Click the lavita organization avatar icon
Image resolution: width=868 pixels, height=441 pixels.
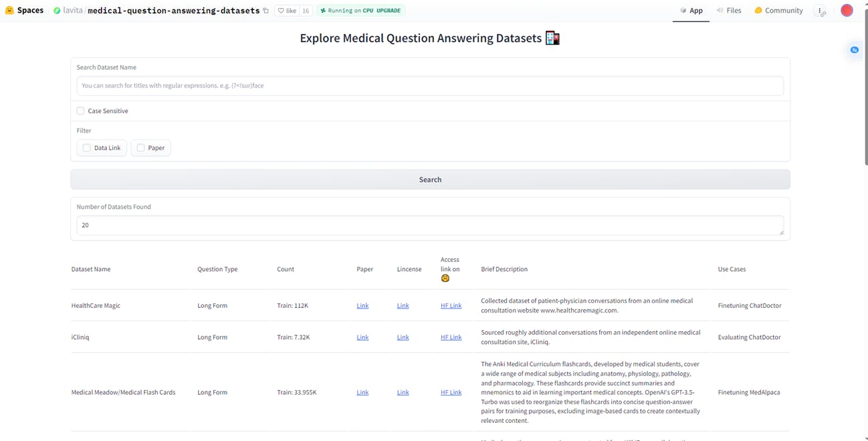point(57,11)
